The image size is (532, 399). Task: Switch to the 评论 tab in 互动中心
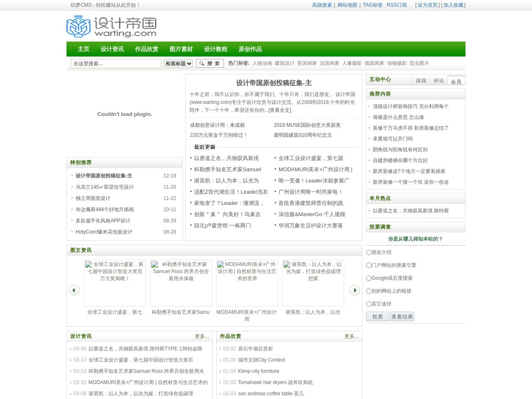(438, 81)
